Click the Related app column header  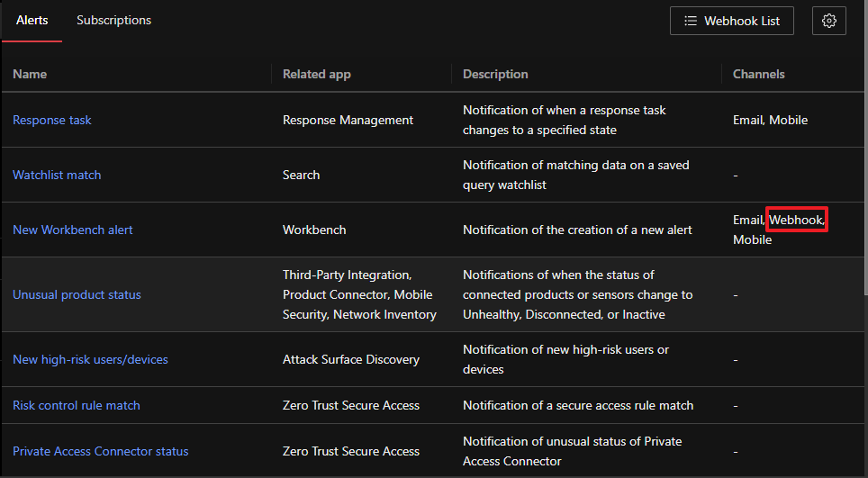click(x=316, y=74)
